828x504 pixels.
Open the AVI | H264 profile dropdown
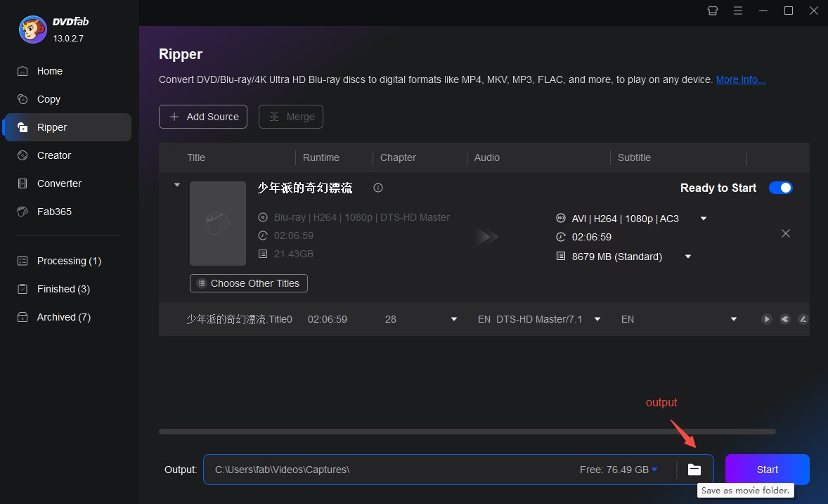point(703,219)
